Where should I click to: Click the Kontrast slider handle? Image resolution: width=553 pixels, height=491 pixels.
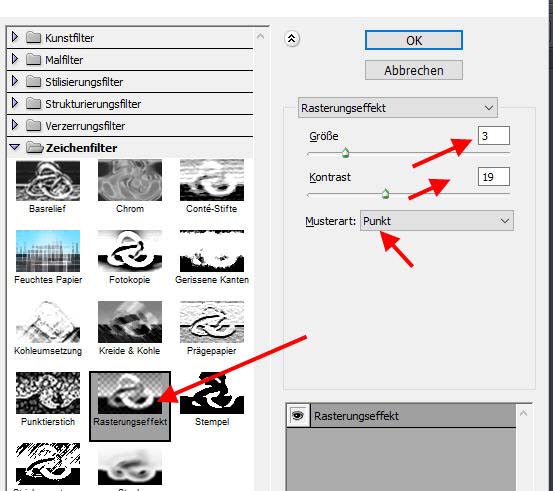tap(385, 194)
